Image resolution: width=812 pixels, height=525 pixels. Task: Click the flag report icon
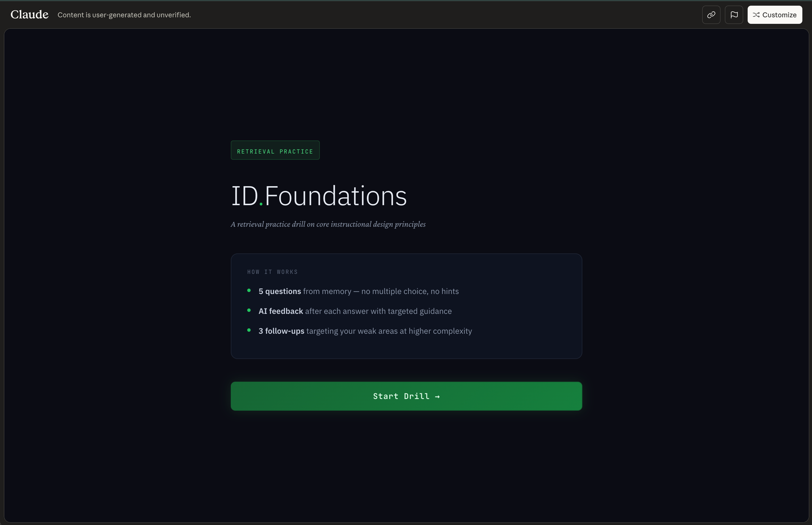734,15
